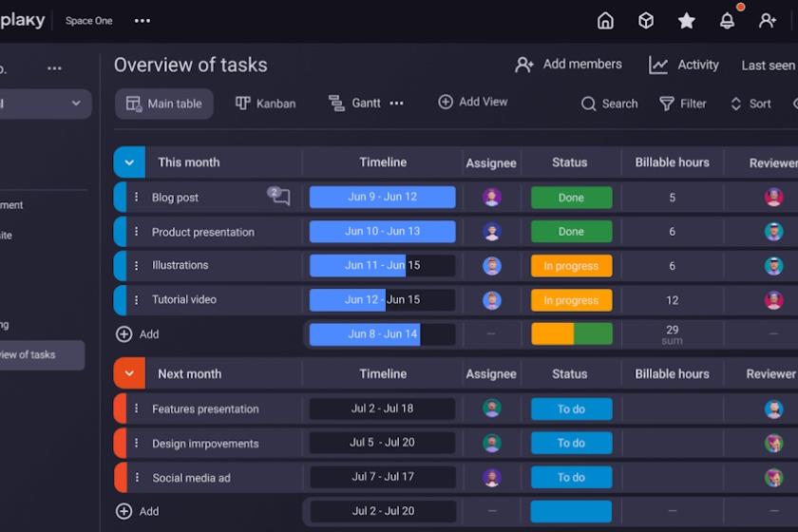Open sidebar three-dot options menu
798x532 pixels.
click(x=54, y=68)
